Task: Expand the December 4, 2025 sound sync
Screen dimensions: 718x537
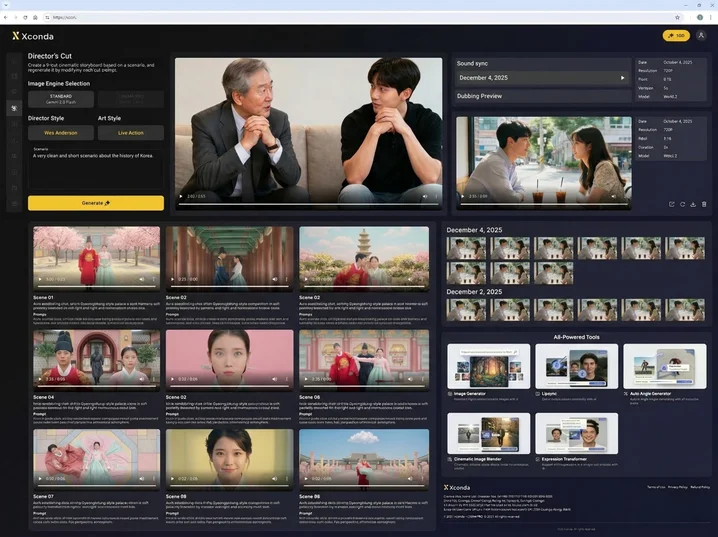Action: click(622, 77)
